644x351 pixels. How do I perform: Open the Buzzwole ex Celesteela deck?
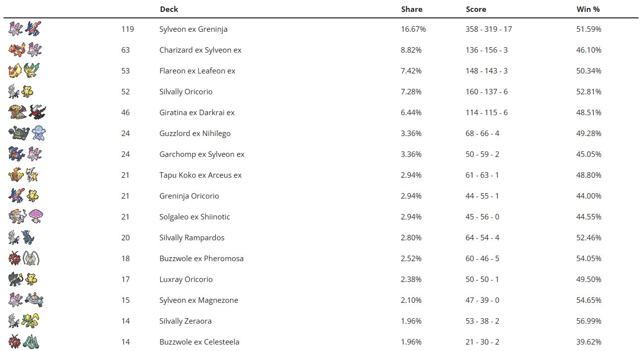(x=199, y=342)
